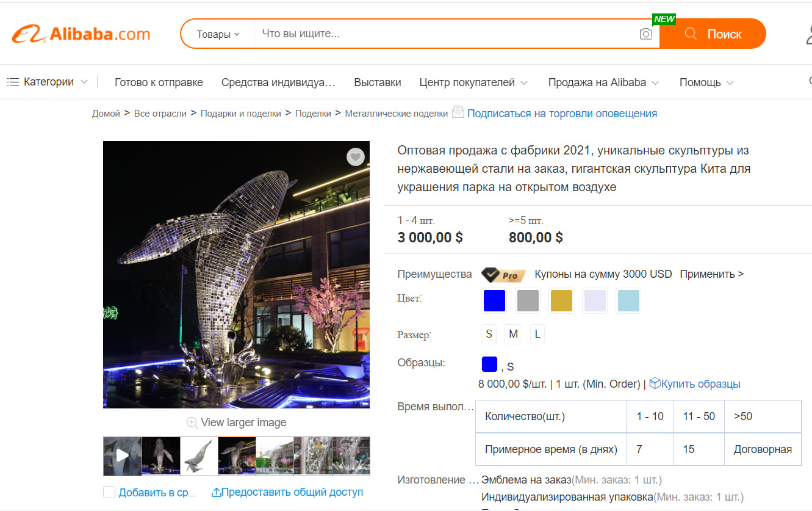Choose the lavender color swatch
Viewport: 812px width, 511px height.
595,301
